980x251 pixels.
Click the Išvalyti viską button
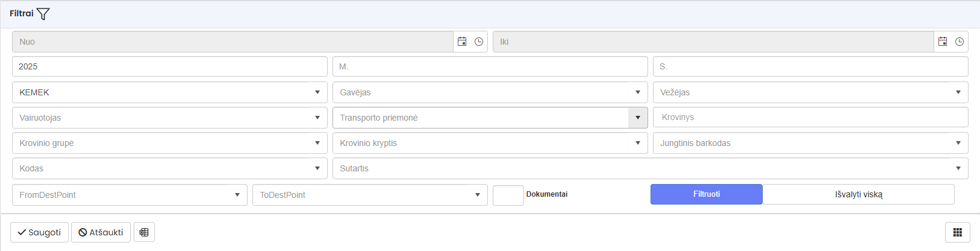pos(858,194)
